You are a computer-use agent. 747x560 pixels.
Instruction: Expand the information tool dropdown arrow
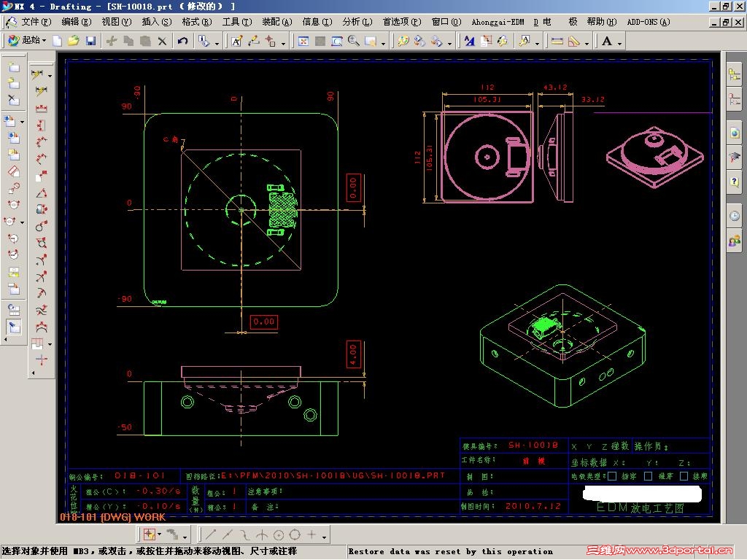[x=217, y=43]
